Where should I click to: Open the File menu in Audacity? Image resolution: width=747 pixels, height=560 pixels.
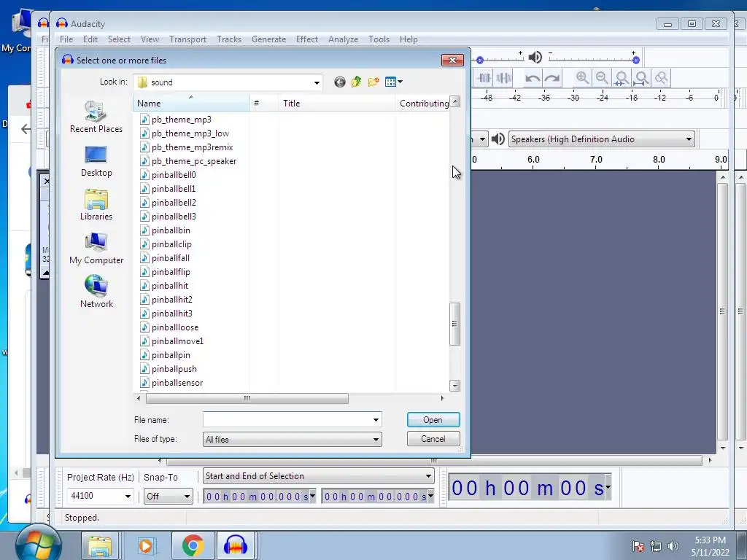click(x=66, y=39)
